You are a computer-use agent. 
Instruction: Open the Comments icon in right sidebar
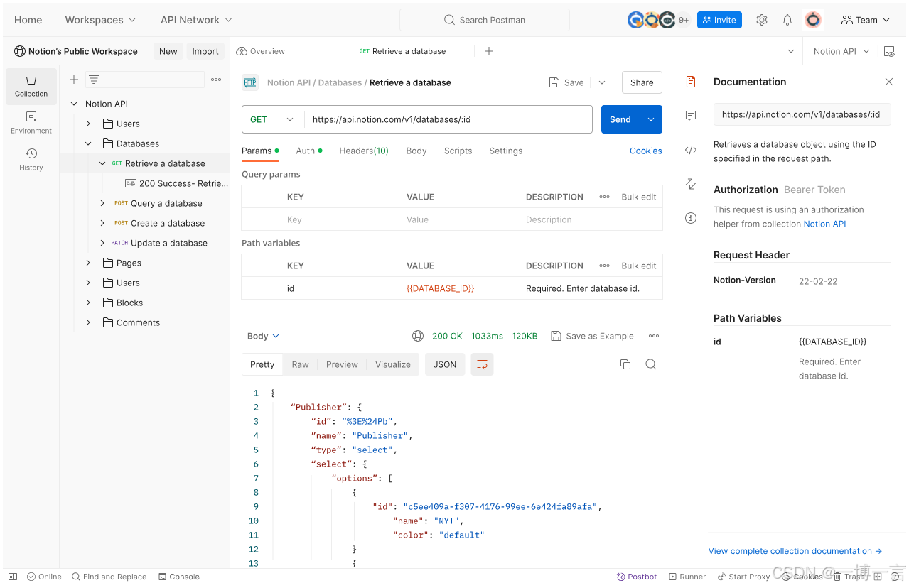(x=690, y=115)
